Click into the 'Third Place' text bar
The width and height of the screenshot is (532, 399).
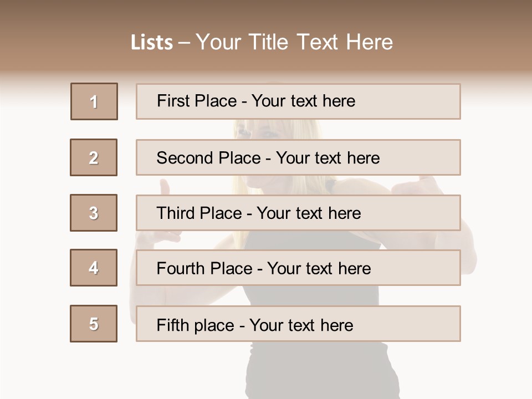coord(298,213)
